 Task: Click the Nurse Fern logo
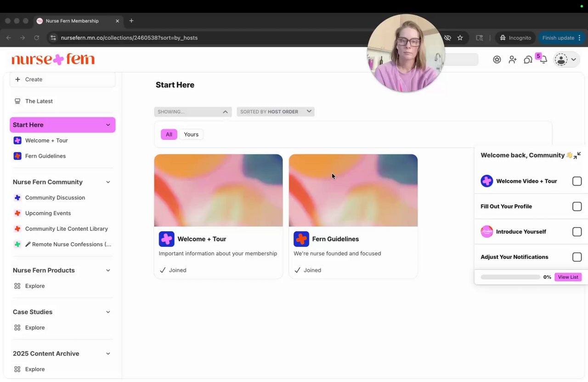point(53,59)
